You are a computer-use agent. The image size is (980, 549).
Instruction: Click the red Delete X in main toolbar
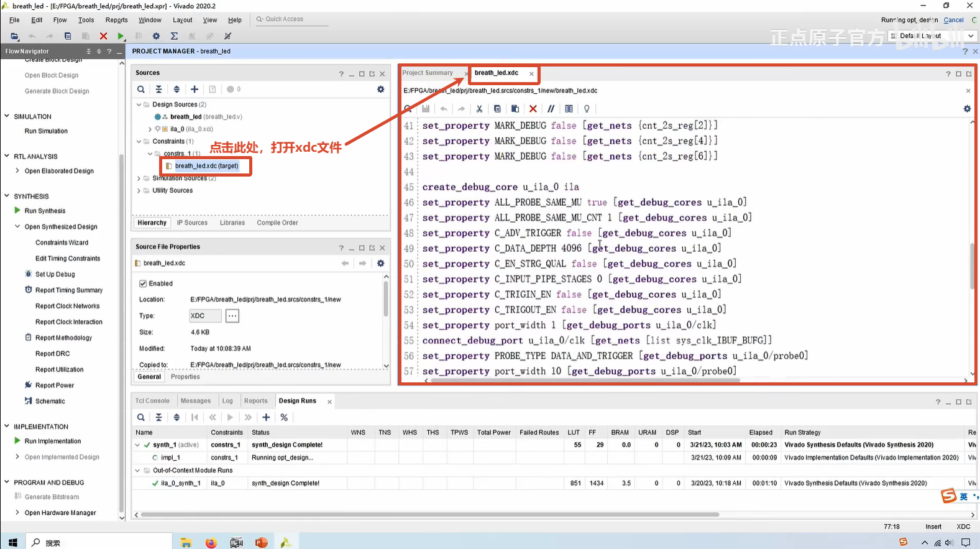[103, 36]
